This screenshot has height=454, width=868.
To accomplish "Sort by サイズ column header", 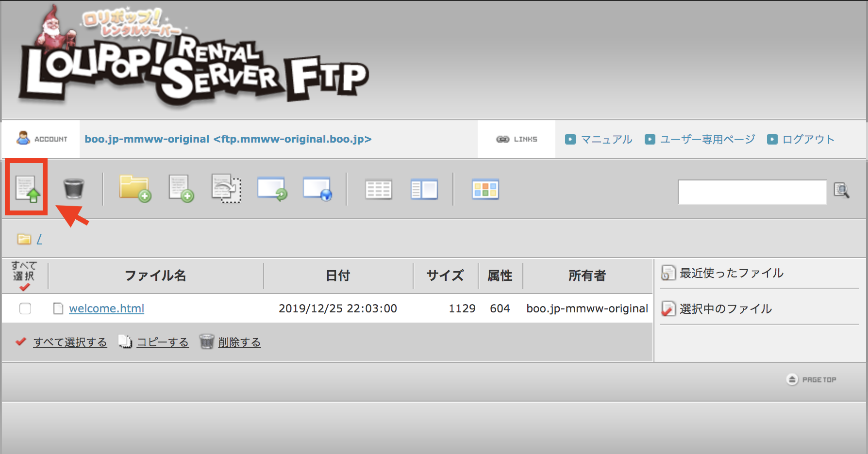I will tap(445, 276).
